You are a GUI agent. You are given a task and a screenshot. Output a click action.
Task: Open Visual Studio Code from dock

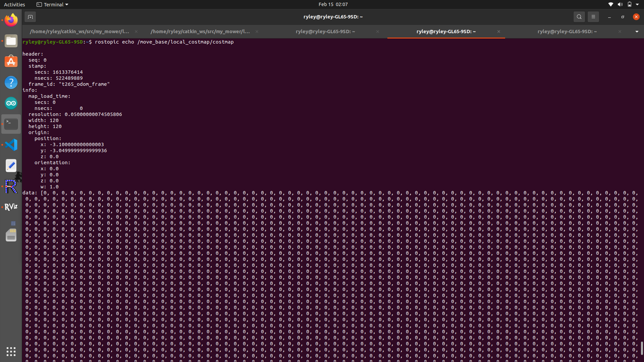(11, 145)
